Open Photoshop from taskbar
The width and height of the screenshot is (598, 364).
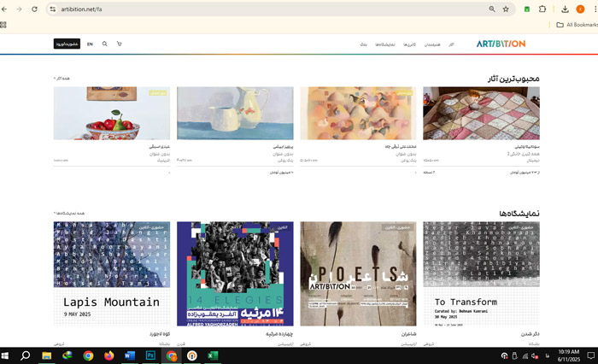pos(150,355)
